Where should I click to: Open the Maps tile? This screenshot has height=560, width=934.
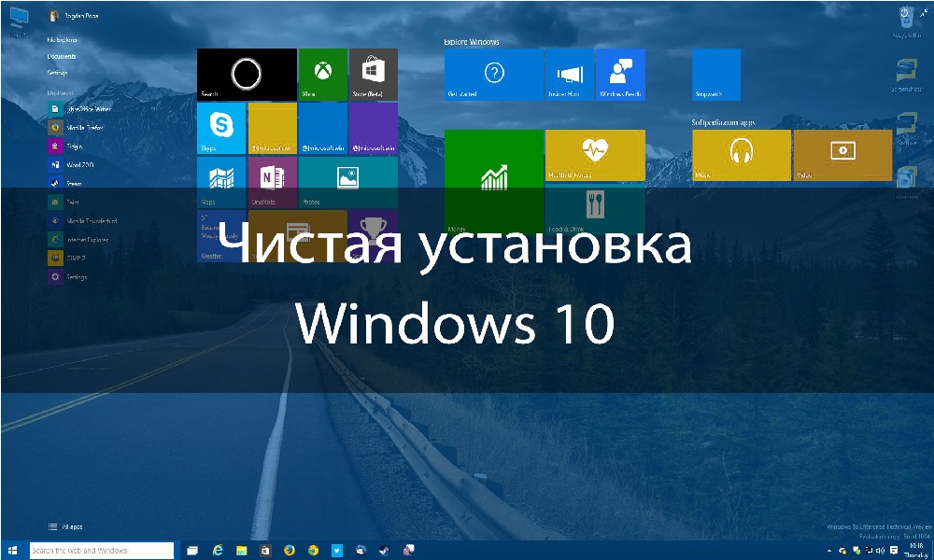coord(221,182)
